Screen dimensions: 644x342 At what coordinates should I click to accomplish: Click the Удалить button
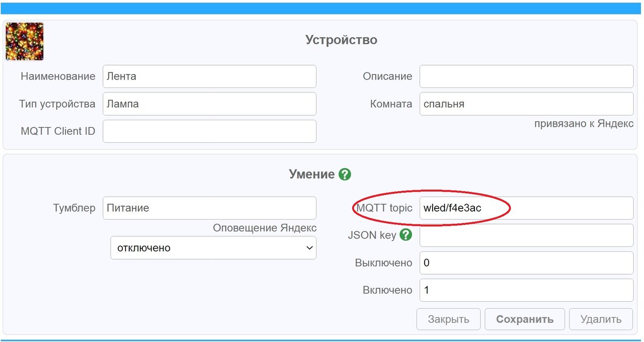pyautogui.click(x=601, y=319)
